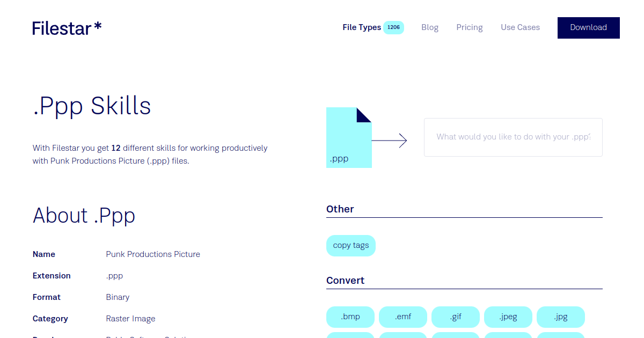Click the copy tags button
The image size is (644, 338).
(350, 245)
